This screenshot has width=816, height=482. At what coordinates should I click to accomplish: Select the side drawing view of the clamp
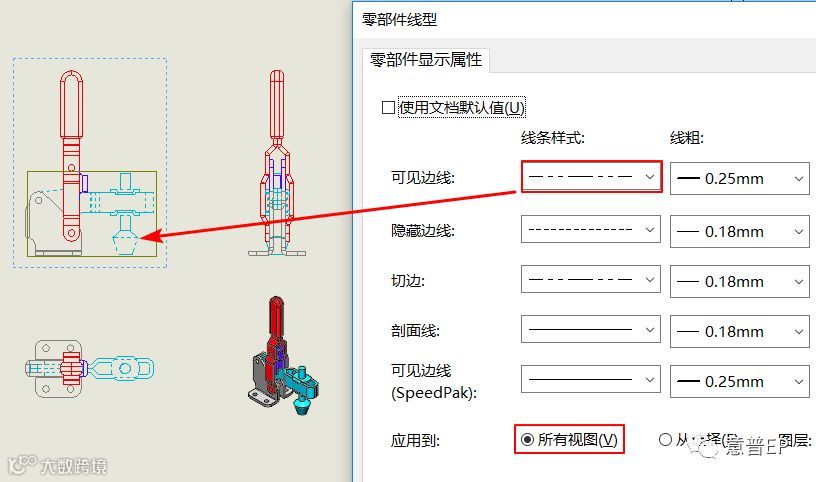(277, 163)
